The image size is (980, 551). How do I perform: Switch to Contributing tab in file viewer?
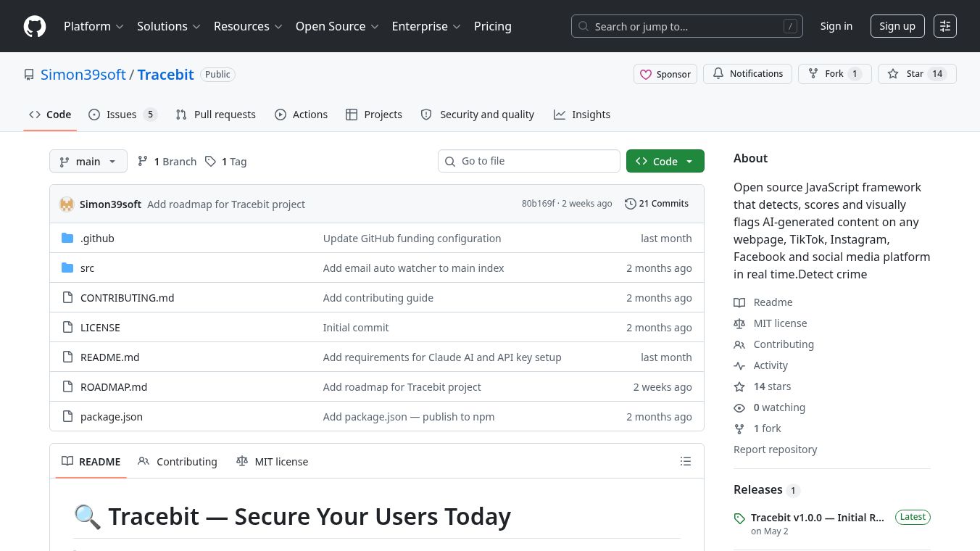178,462
